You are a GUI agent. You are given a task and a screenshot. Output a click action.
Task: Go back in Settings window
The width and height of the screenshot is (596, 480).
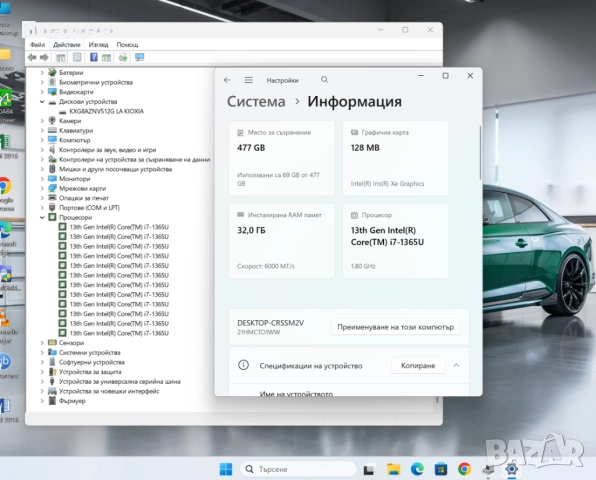pos(227,80)
